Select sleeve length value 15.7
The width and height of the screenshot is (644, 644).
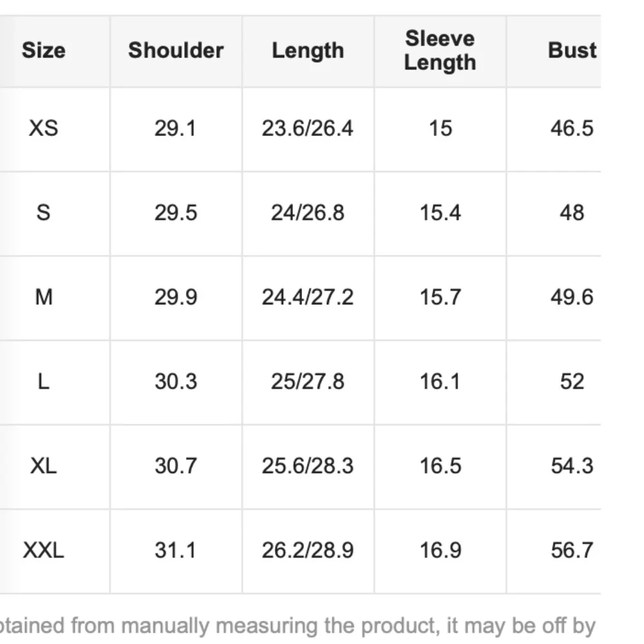440,298
